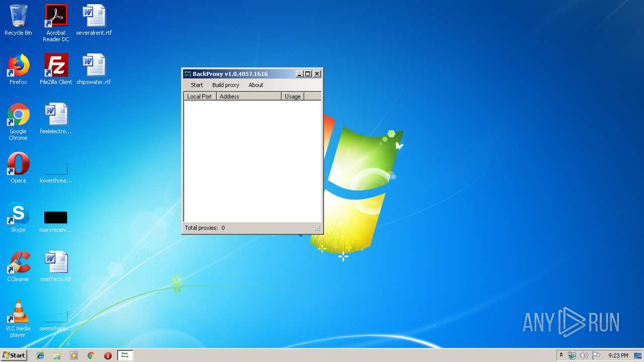Select the FileZilla Client shortcut

click(x=56, y=69)
